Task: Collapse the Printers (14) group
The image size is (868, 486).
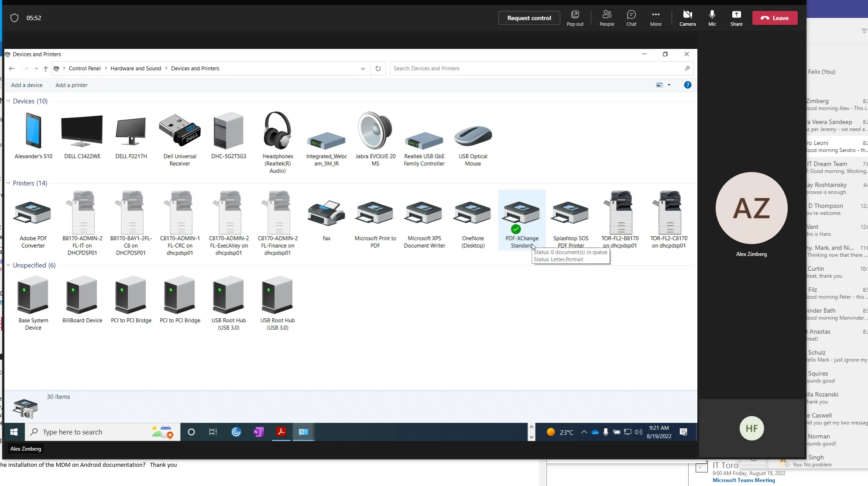Action: click(8, 183)
